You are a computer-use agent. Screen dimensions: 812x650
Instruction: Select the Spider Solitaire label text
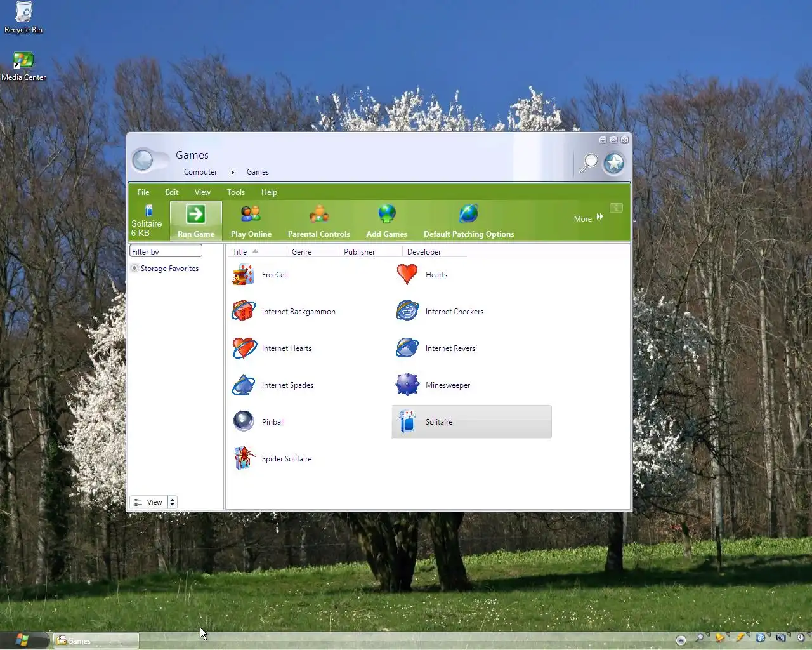pos(287,459)
